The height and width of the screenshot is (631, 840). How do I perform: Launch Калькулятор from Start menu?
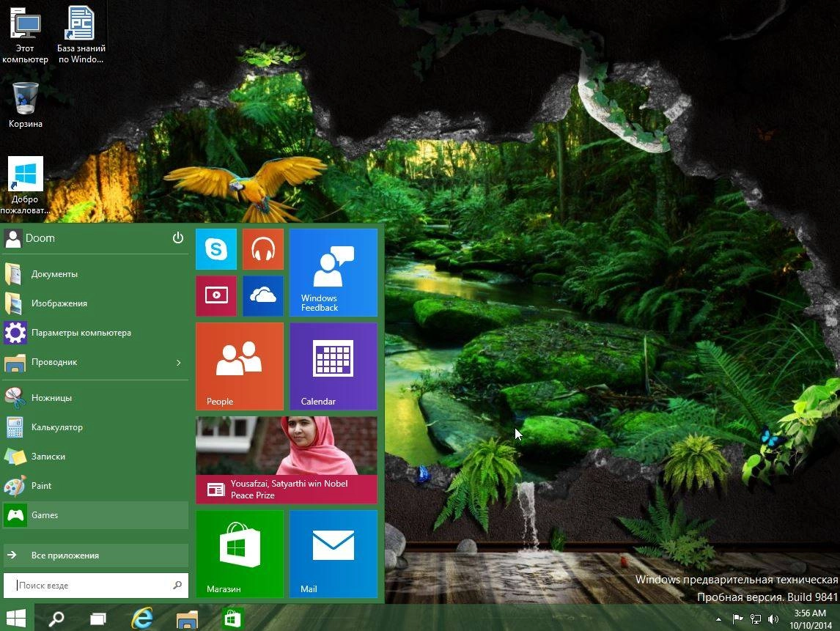[x=95, y=427]
